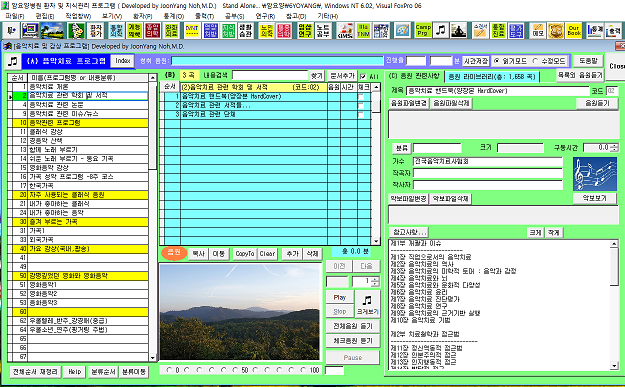
Task: Click the 임상연구 toolbar icon
Action: click(x=305, y=30)
